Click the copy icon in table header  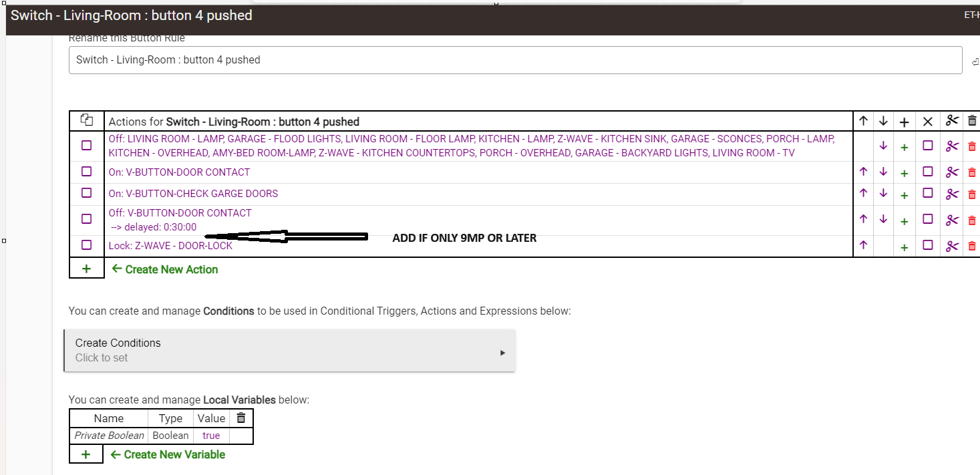(x=86, y=120)
